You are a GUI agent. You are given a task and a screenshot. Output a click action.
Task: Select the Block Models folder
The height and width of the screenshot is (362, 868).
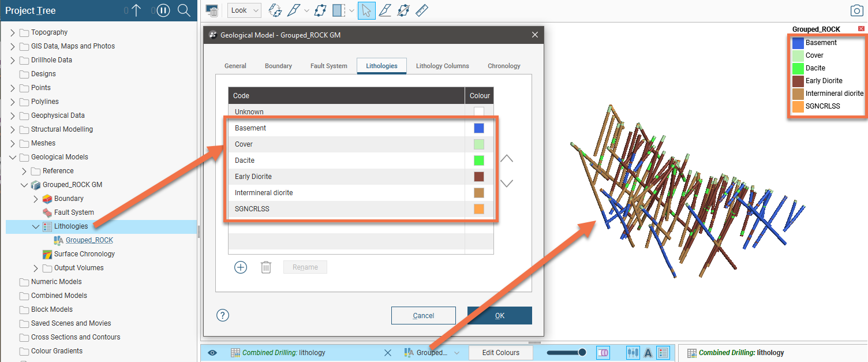pyautogui.click(x=52, y=309)
